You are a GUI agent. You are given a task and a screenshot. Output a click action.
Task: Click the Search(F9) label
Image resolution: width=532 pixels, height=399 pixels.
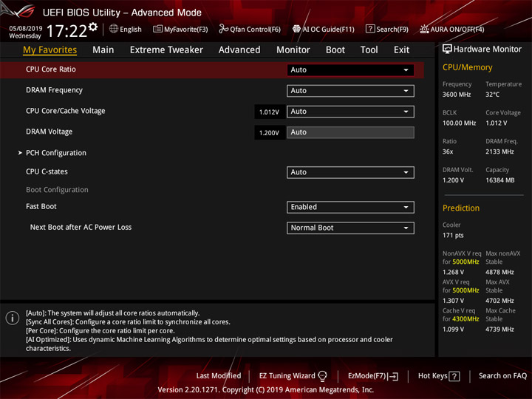(x=392, y=30)
